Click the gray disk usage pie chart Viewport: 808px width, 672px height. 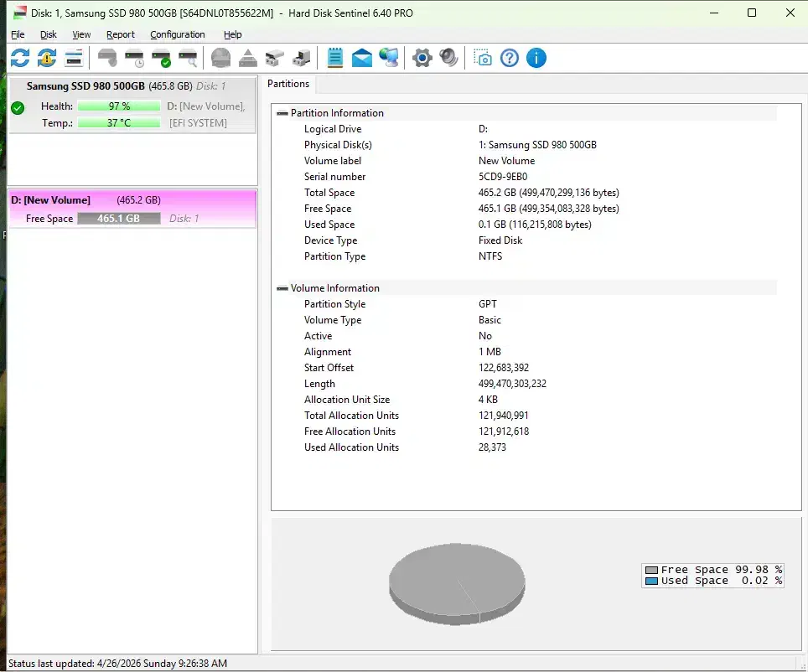pyautogui.click(x=457, y=584)
